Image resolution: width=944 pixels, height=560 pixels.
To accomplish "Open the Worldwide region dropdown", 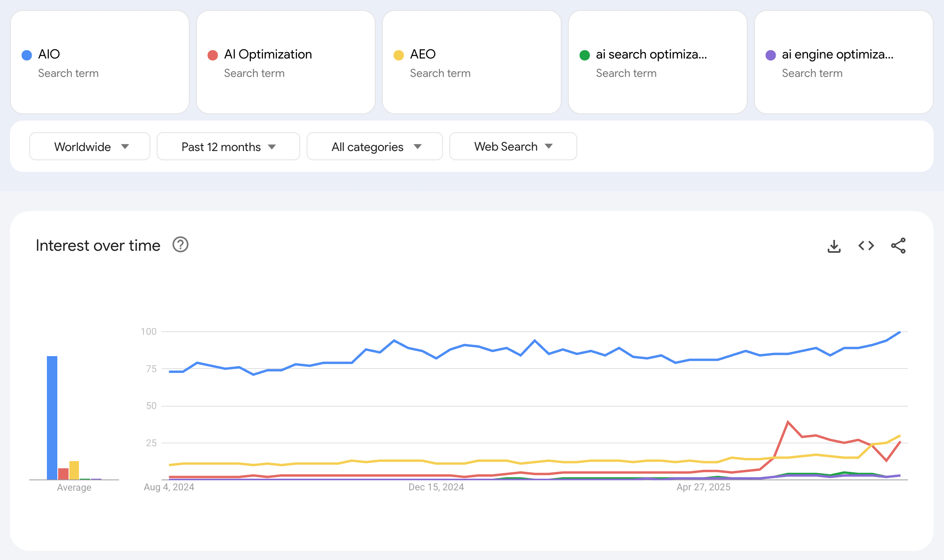I will (x=90, y=147).
